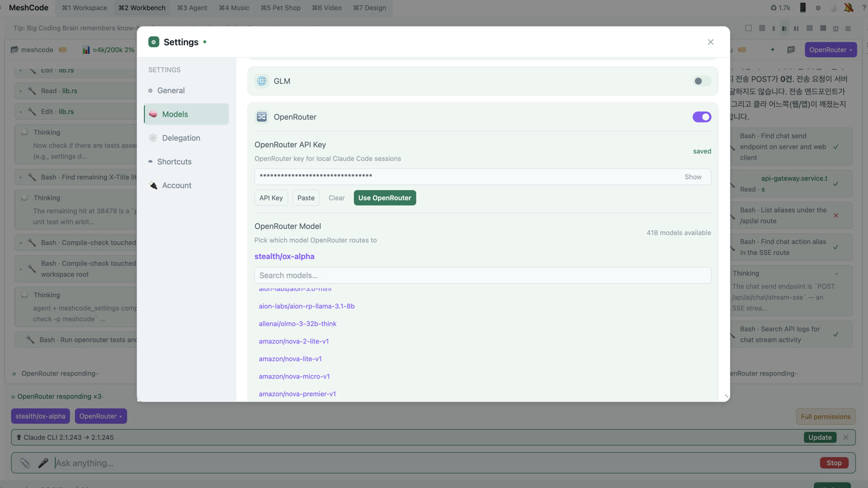Viewport: 868px width, 488px height.
Task: Click the masked OpenRouter API key field
Action: [x=483, y=177]
